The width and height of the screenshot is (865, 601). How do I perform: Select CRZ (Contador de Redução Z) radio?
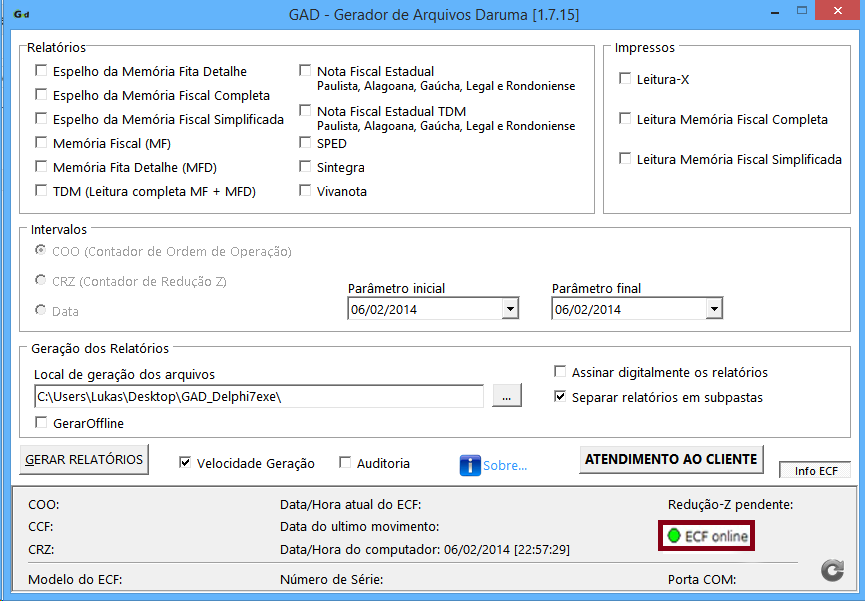pos(40,280)
